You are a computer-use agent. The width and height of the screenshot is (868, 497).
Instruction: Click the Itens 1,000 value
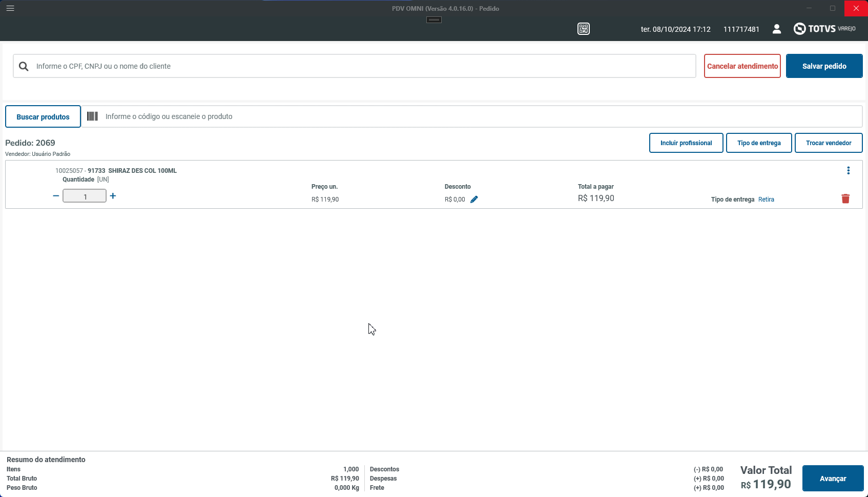point(351,469)
